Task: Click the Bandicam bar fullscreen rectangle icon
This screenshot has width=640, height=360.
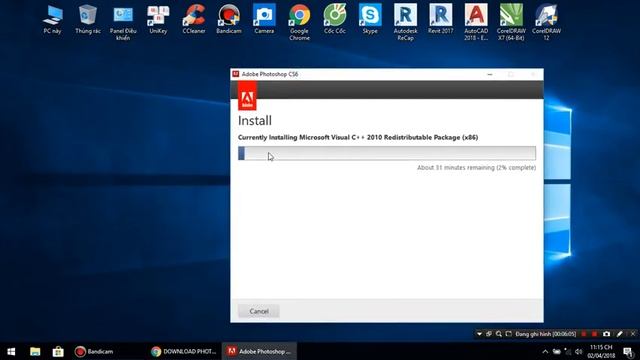Action: tap(509, 334)
